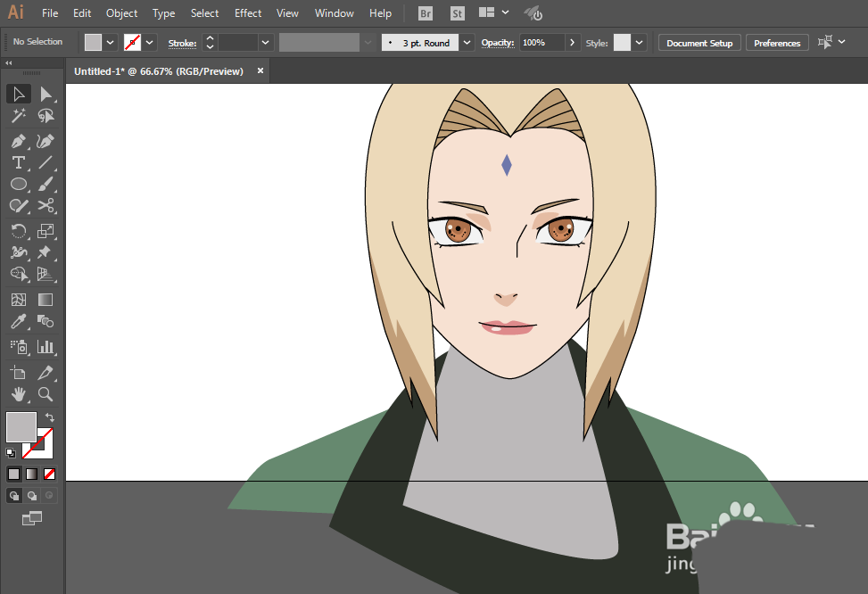Activate the Lasso tool

coord(45,116)
